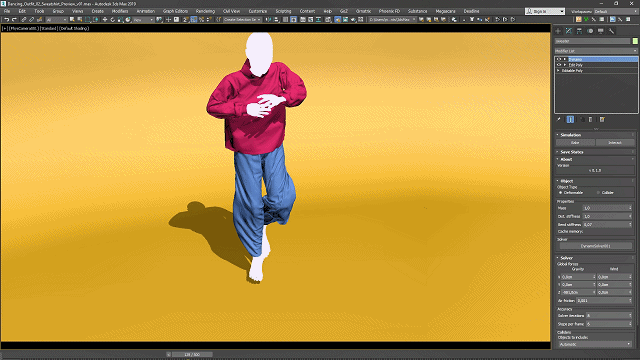Select the Select and Link tool
This screenshot has width=640, height=360.
tap(24, 20)
